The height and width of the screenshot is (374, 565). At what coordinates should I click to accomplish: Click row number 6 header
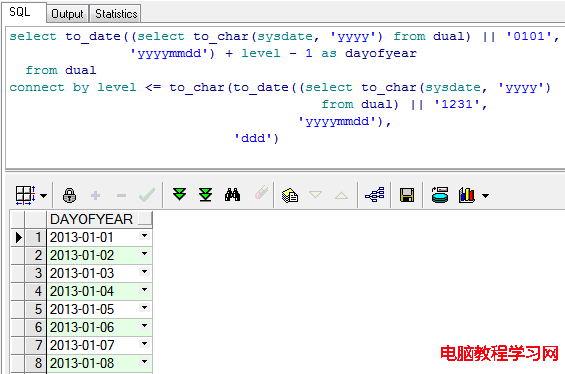pos(35,328)
